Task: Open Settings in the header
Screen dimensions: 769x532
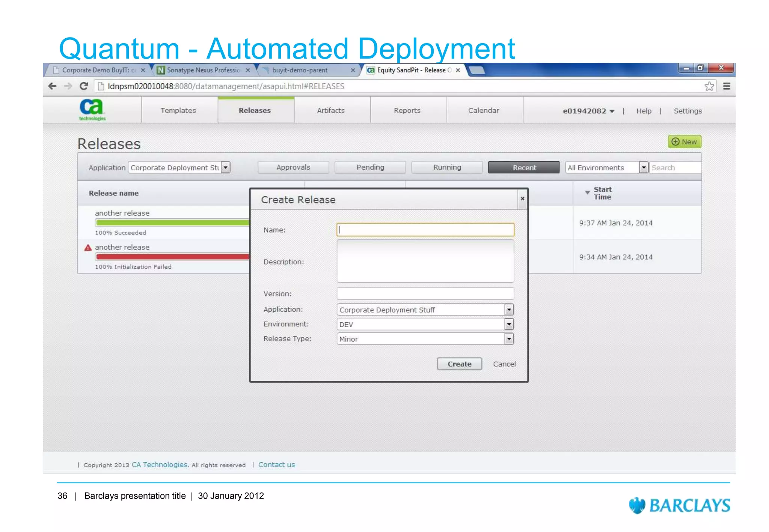Action: tap(688, 111)
